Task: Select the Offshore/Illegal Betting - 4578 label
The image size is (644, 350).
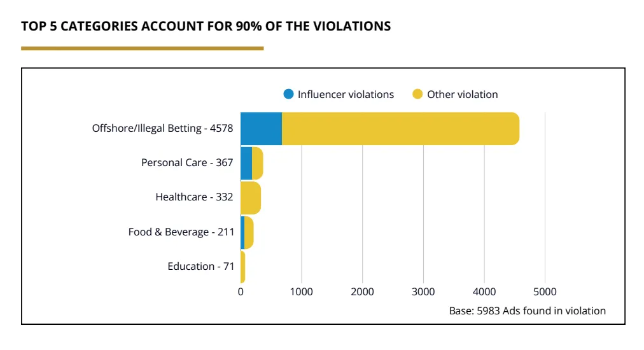Action: pos(162,129)
